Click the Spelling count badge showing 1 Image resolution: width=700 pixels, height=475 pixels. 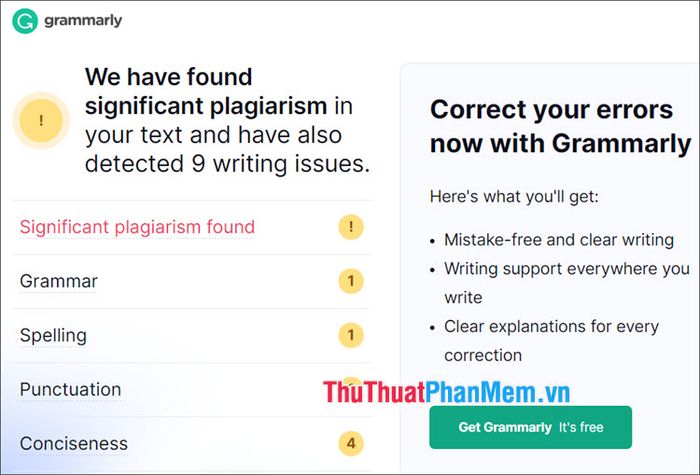[x=351, y=335]
